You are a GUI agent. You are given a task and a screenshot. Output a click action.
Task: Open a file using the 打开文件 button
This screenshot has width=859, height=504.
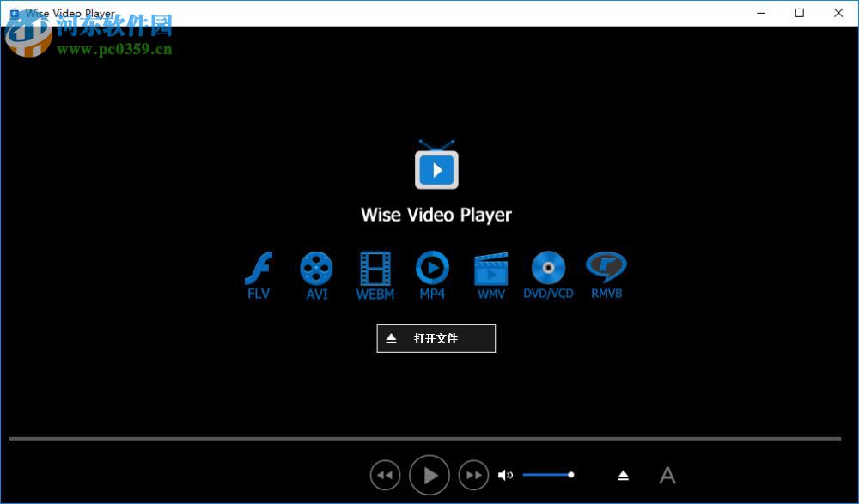coord(436,338)
